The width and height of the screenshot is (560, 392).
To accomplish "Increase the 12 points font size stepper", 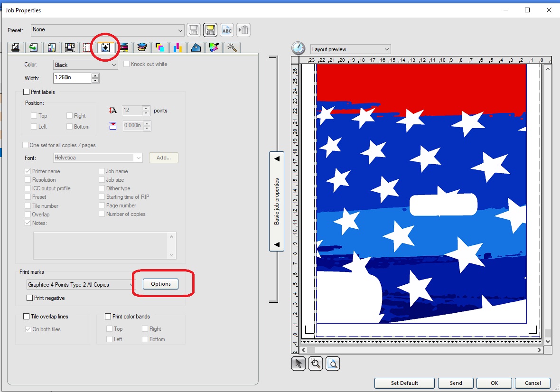I will 146,108.
